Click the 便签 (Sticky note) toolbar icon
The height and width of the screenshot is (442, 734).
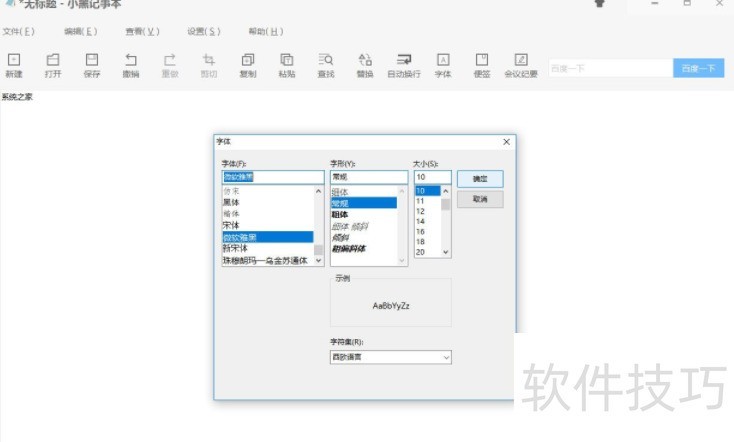click(482, 65)
